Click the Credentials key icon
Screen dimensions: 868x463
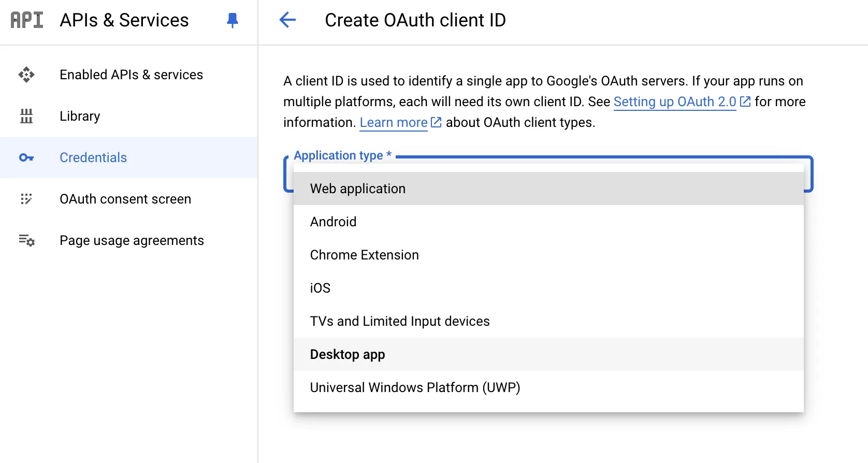point(26,157)
